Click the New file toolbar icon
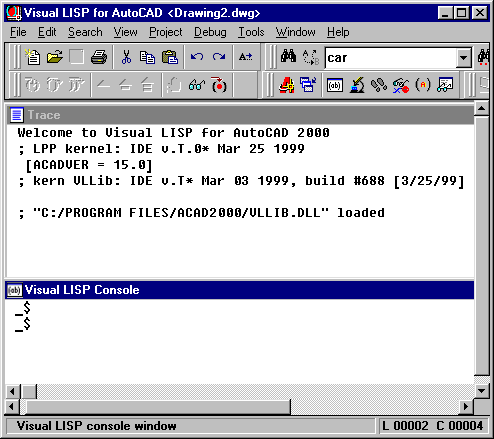The height and width of the screenshot is (439, 494). 33,57
